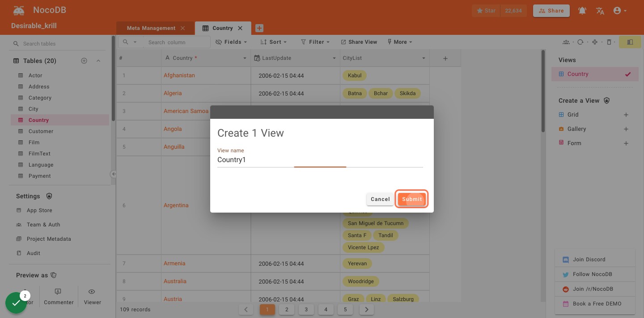Open the language translation icon
The height and width of the screenshot is (318, 644).
pyautogui.click(x=600, y=11)
